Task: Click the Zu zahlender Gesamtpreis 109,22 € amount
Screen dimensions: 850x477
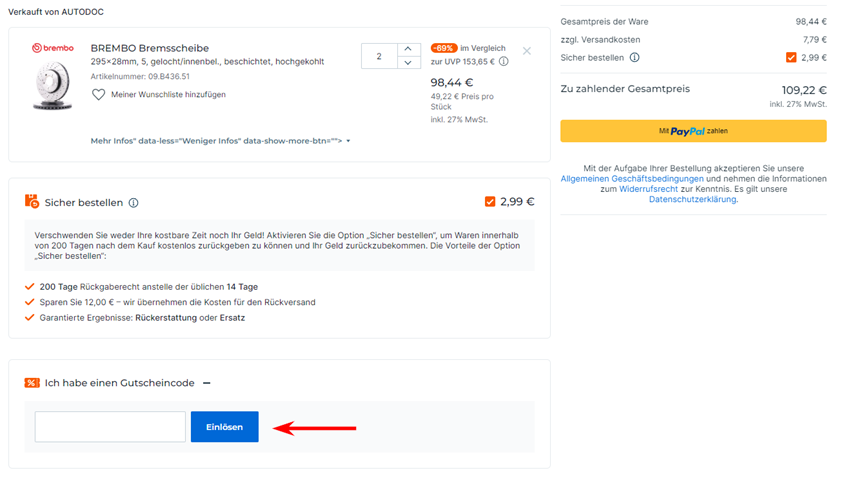Action: (804, 90)
